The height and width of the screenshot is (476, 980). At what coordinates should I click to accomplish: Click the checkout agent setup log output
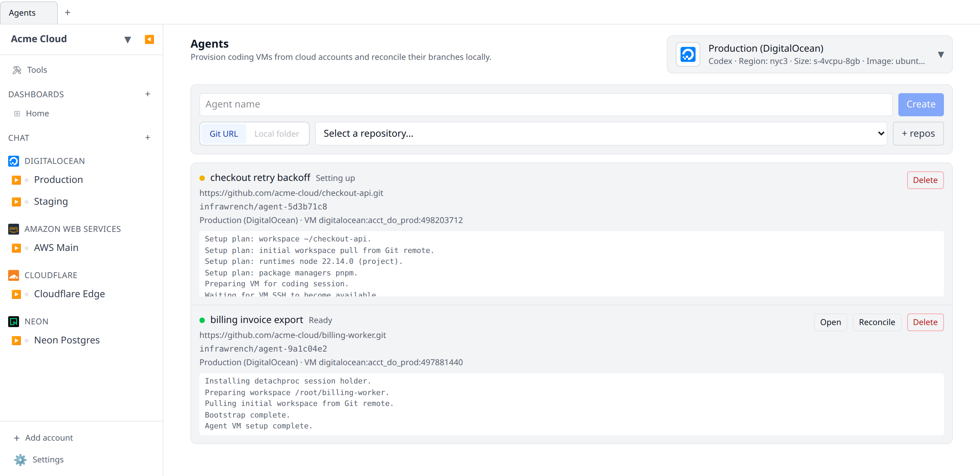coord(571,264)
